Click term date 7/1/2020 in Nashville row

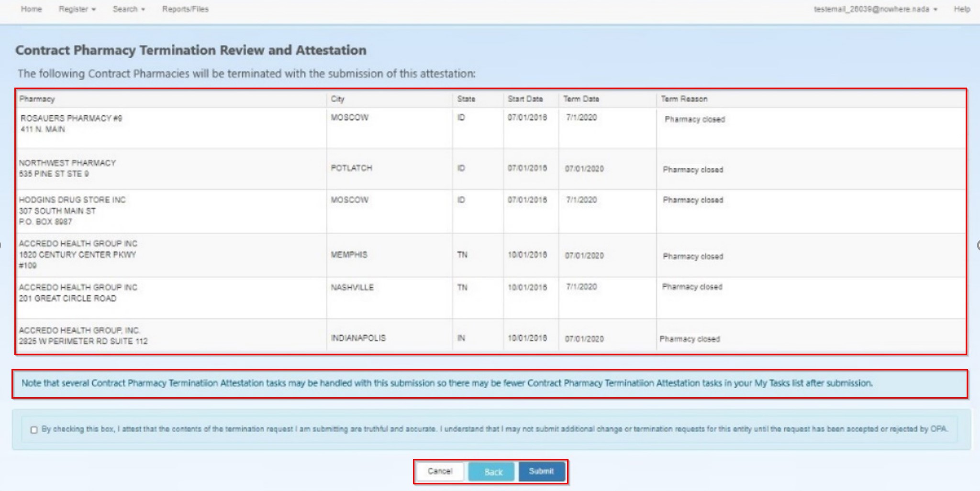(x=581, y=287)
